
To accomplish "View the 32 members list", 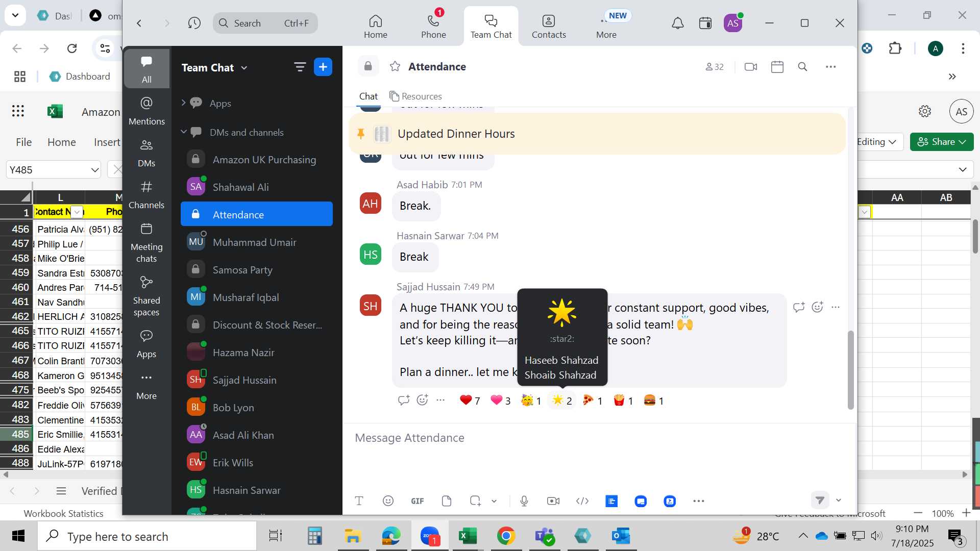I will pos(715,67).
